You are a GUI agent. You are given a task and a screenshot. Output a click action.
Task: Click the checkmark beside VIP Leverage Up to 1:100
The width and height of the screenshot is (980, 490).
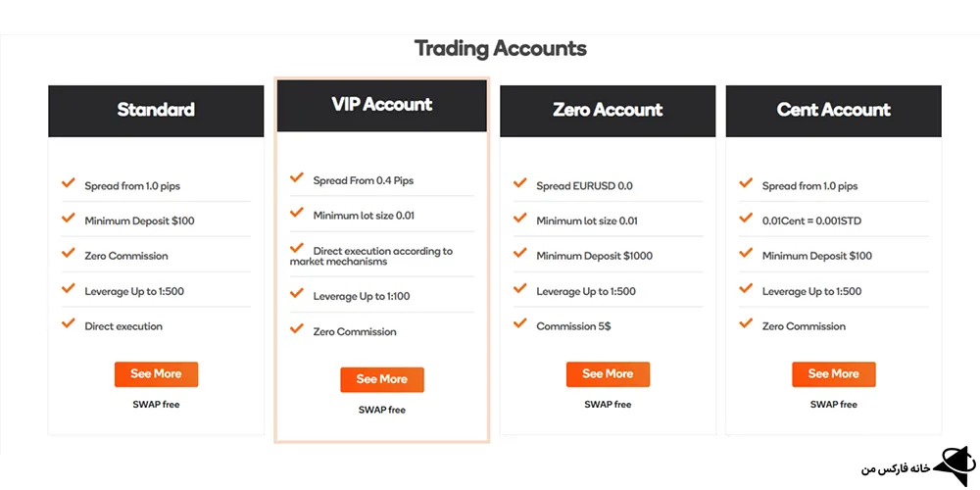coord(297,293)
